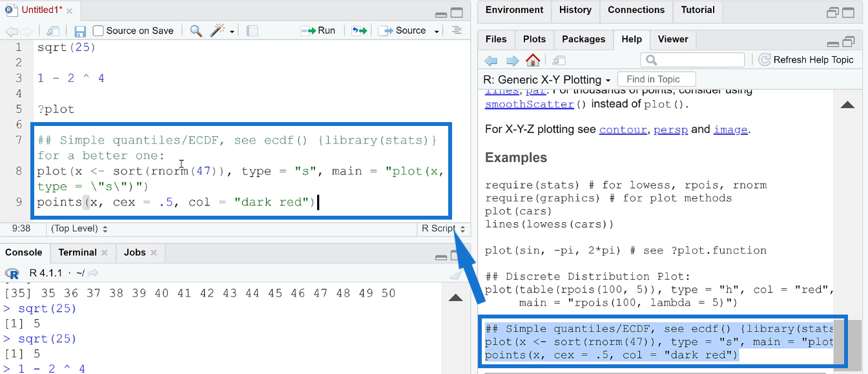Minimize the source editor pane
This screenshot has height=374, width=868.
coord(441,14)
